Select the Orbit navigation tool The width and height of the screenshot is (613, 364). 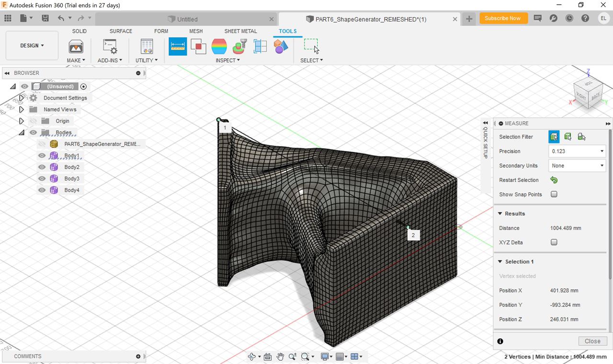pyautogui.click(x=252, y=356)
